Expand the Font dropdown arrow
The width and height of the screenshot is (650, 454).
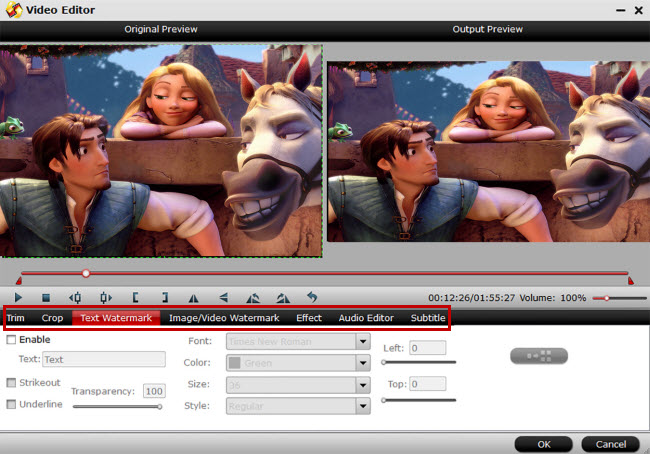pyautogui.click(x=363, y=341)
